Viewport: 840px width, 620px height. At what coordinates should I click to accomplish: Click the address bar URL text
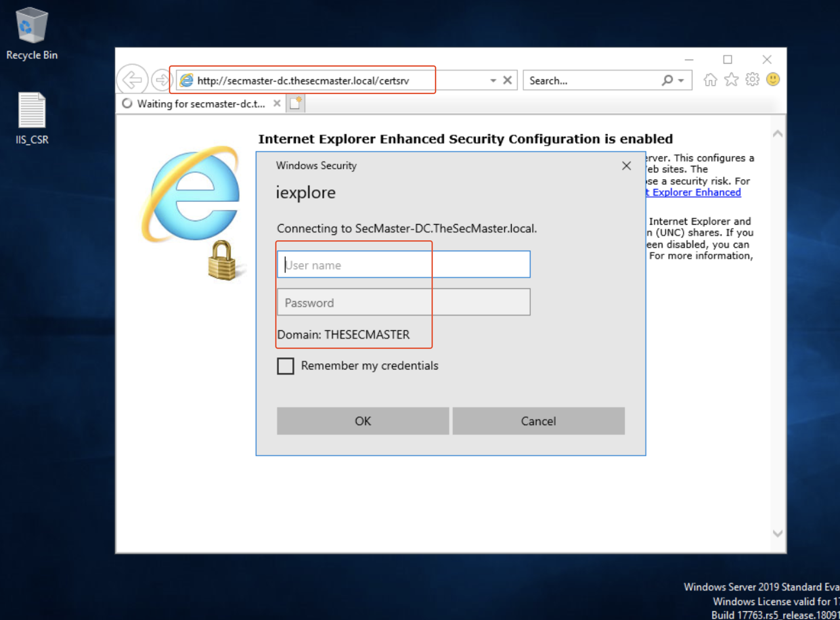click(x=303, y=81)
